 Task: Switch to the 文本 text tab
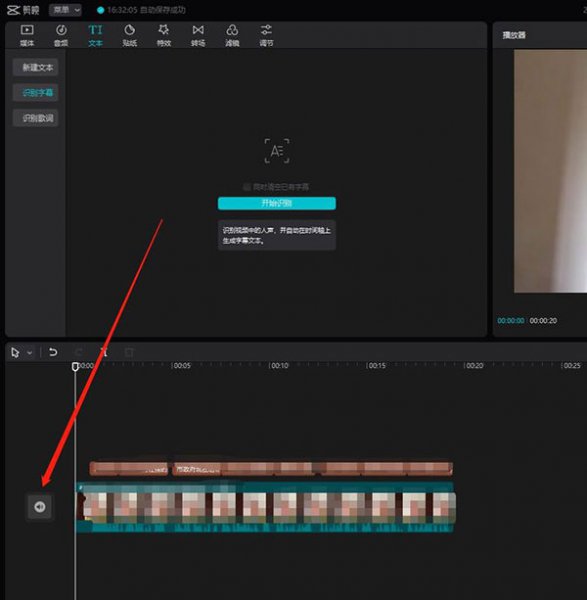click(x=95, y=35)
